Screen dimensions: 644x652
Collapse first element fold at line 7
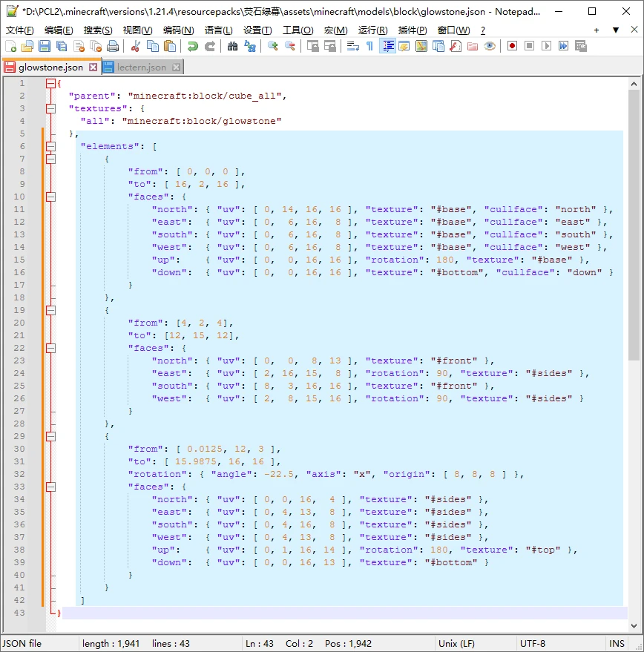coord(50,159)
